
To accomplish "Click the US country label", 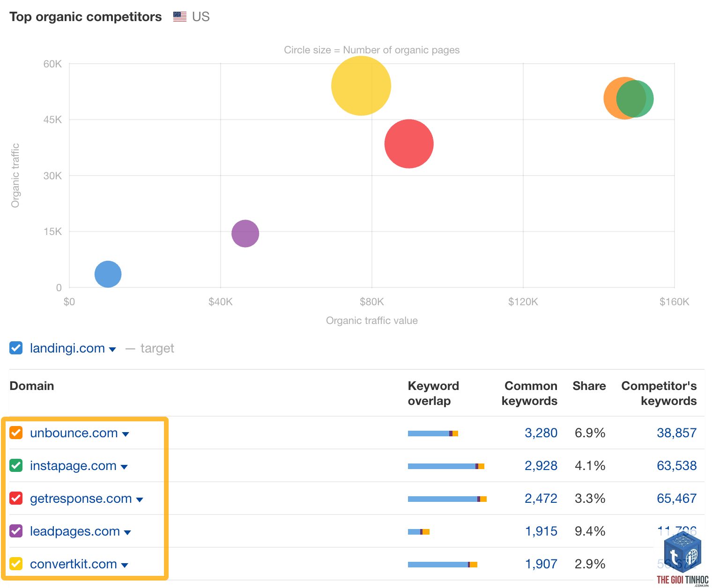I will [201, 17].
